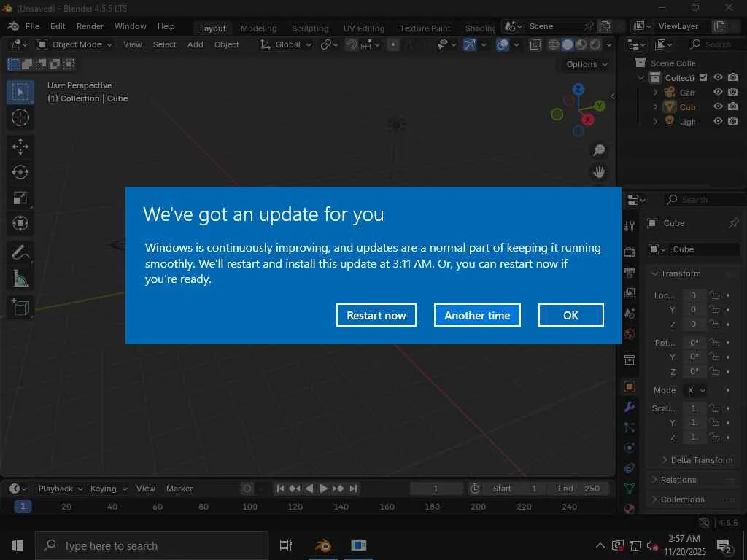Image resolution: width=747 pixels, height=560 pixels.
Task: Click the Location X value field
Action: click(x=694, y=295)
